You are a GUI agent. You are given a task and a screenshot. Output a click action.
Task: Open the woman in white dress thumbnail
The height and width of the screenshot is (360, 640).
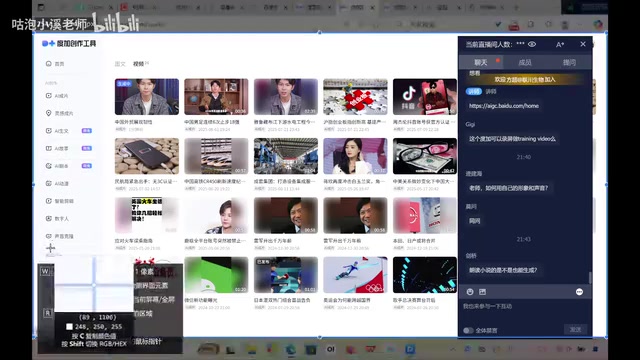355,156
